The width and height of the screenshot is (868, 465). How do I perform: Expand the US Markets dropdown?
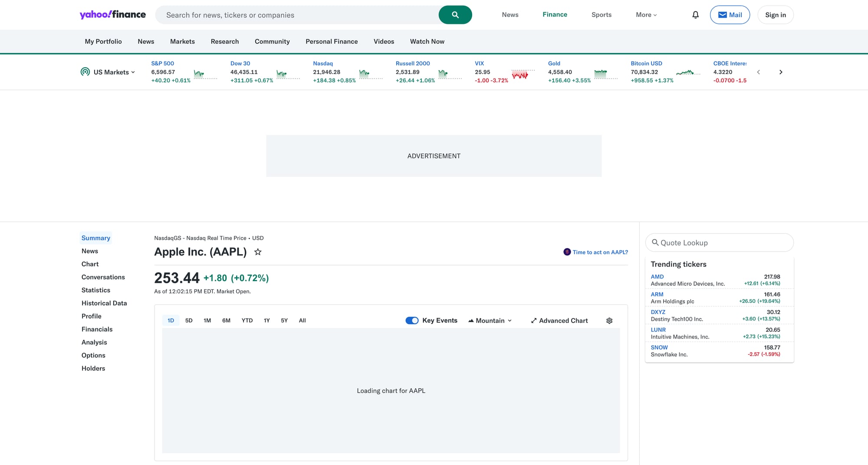[x=114, y=72]
